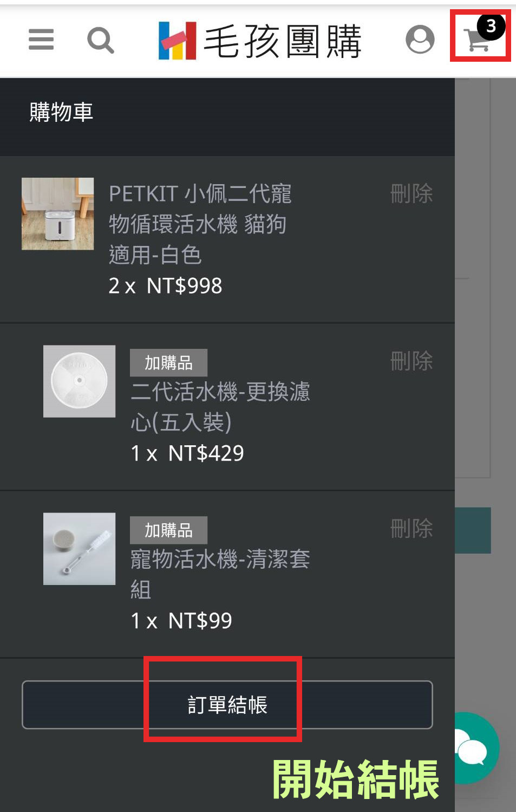
Task: Click the 加購品 tag above cleaning kit
Action: coord(168,530)
